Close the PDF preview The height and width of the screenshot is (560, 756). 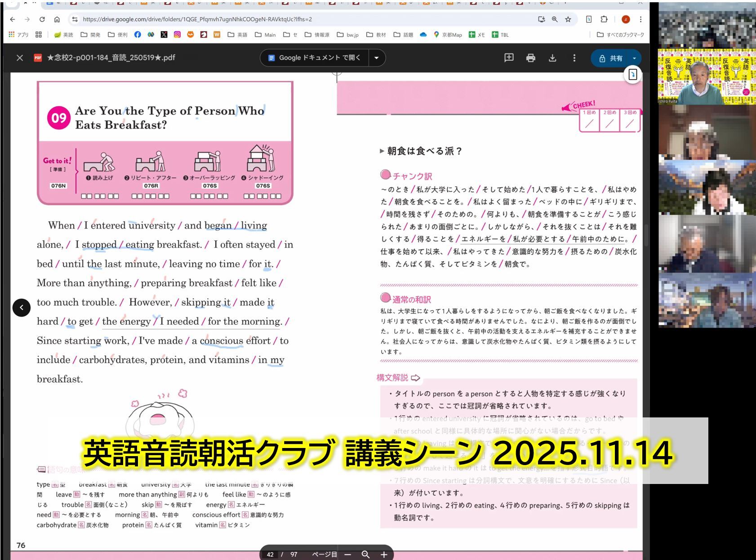click(20, 58)
